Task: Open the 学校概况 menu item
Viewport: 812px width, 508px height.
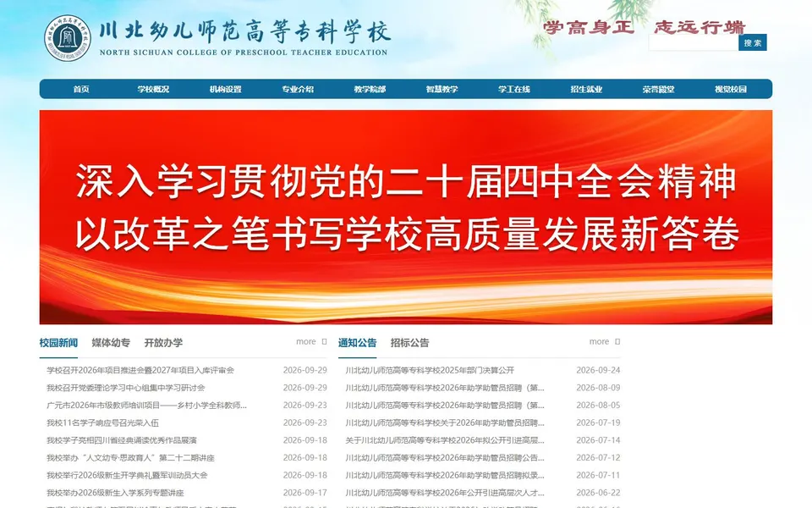Action: (153, 89)
